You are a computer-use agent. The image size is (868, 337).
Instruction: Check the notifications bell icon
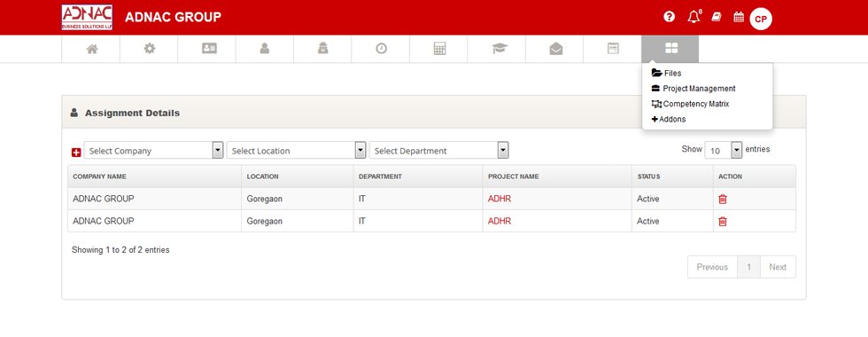click(694, 17)
